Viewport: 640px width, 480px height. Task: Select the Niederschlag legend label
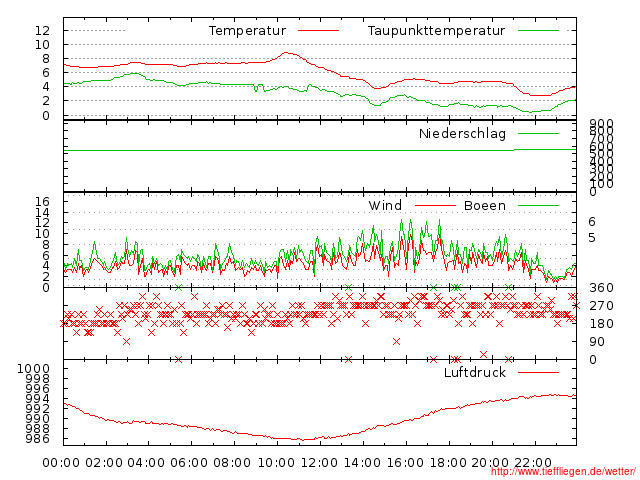tap(462, 133)
